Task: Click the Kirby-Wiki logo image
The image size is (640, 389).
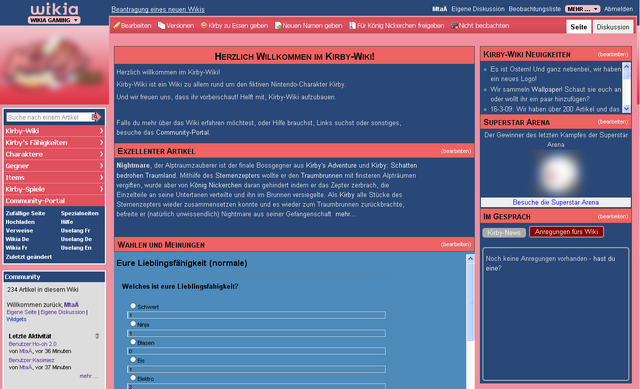Action: pyautogui.click(x=54, y=64)
